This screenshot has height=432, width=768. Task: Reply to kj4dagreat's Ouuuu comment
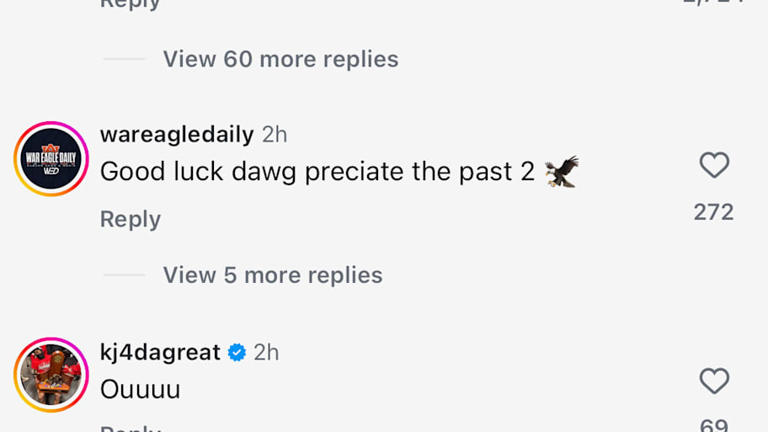pos(130,428)
